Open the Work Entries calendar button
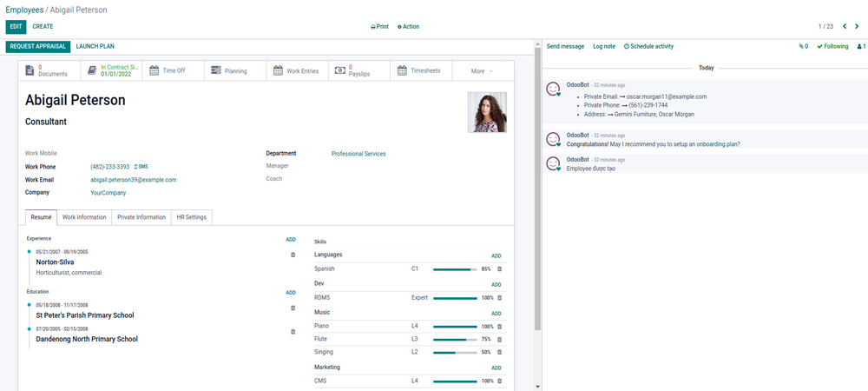The height and width of the screenshot is (391, 868). (297, 71)
